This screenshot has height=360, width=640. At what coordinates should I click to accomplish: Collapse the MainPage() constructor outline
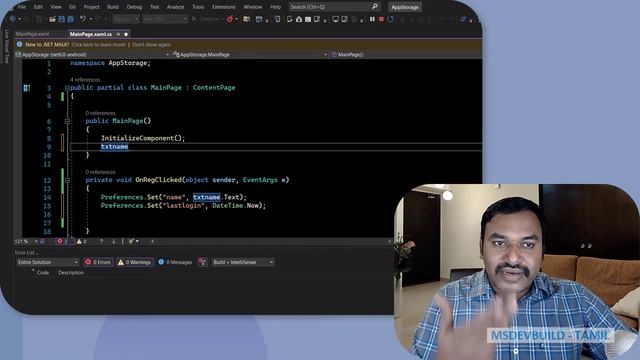[67, 121]
